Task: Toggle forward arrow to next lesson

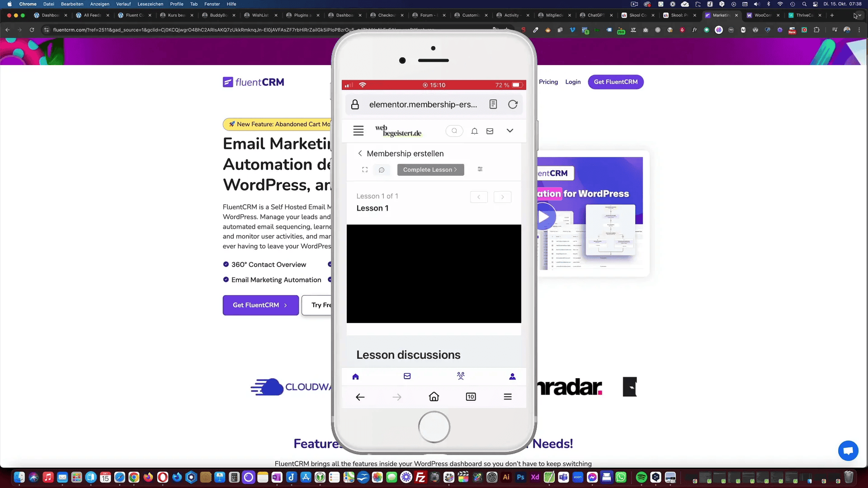Action: tap(503, 196)
